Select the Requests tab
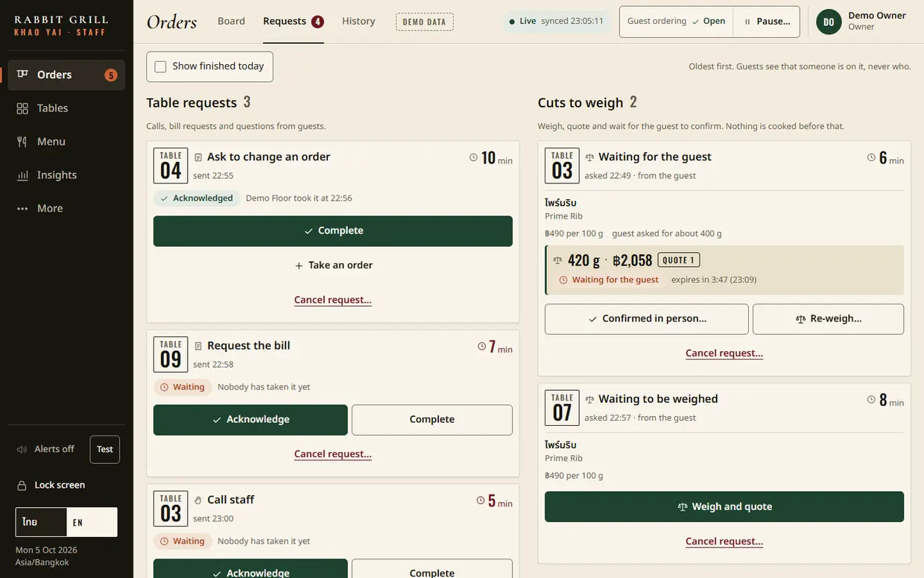This screenshot has width=924, height=578. (x=294, y=22)
